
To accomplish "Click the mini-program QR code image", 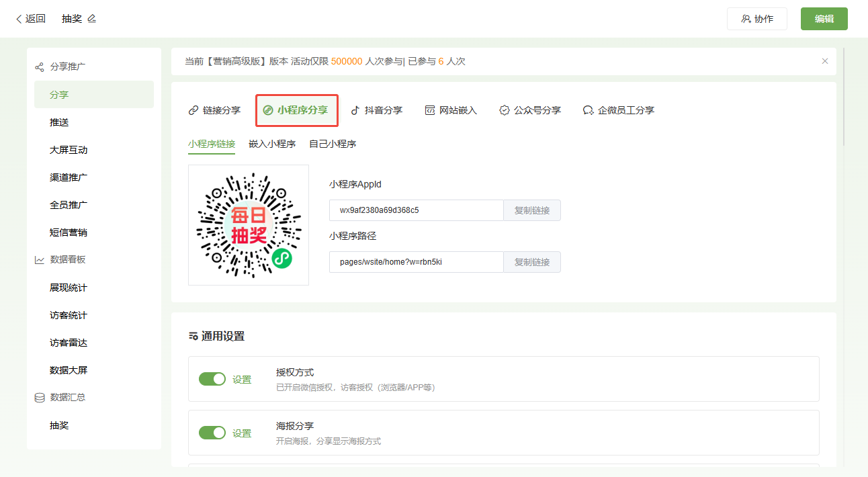I will [x=249, y=225].
